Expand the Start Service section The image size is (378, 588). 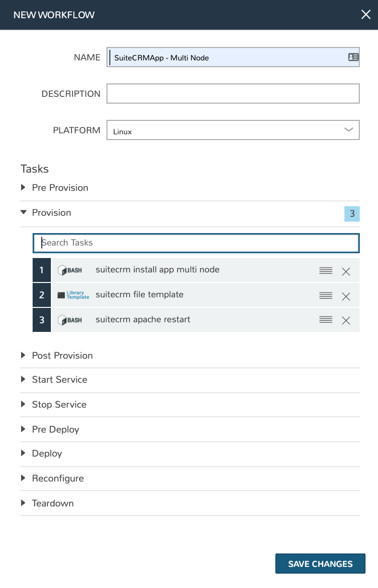point(59,379)
